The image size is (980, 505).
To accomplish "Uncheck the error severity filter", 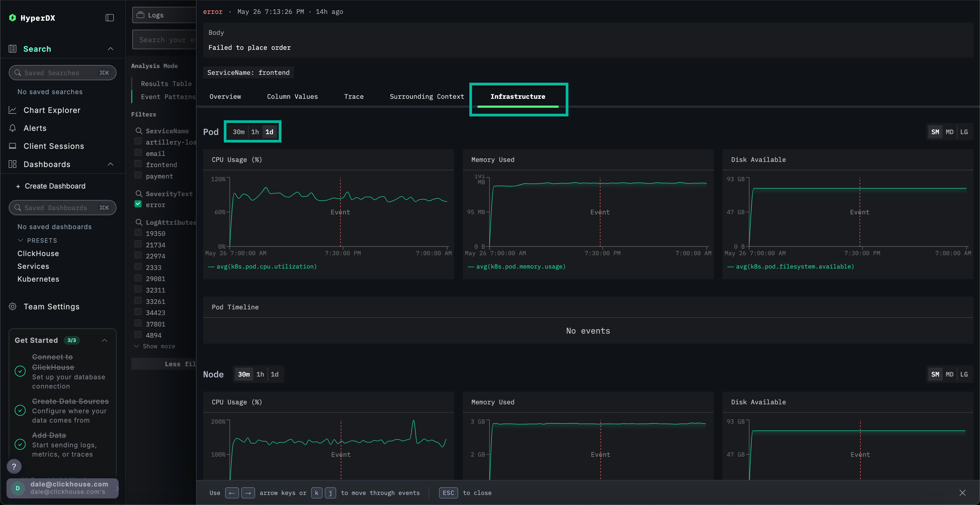I will tap(138, 204).
